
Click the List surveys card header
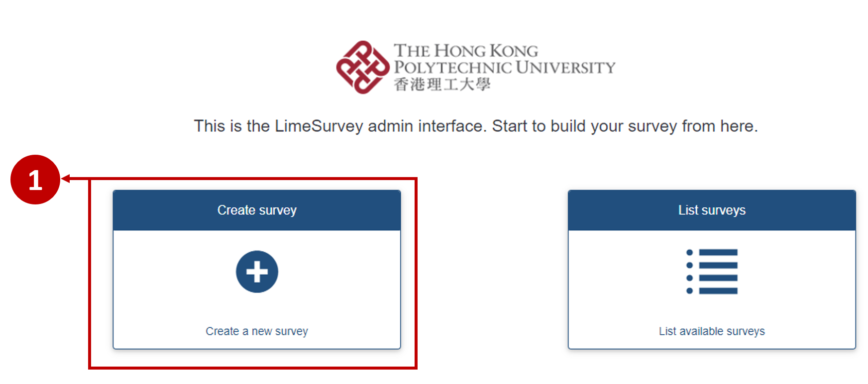click(712, 209)
